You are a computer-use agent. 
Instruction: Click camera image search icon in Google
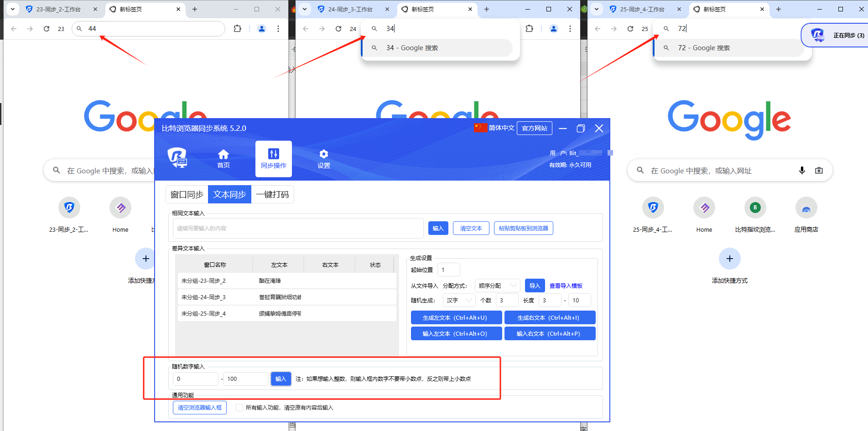coord(819,171)
